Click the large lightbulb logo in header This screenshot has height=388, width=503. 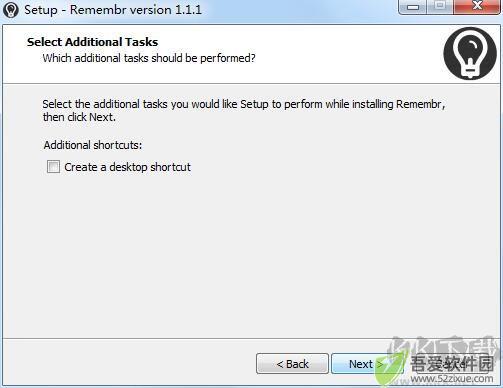click(x=470, y=53)
